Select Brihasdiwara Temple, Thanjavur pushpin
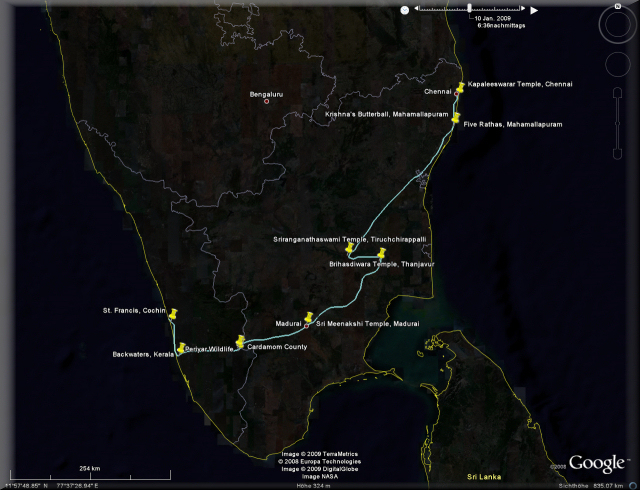 pos(382,253)
